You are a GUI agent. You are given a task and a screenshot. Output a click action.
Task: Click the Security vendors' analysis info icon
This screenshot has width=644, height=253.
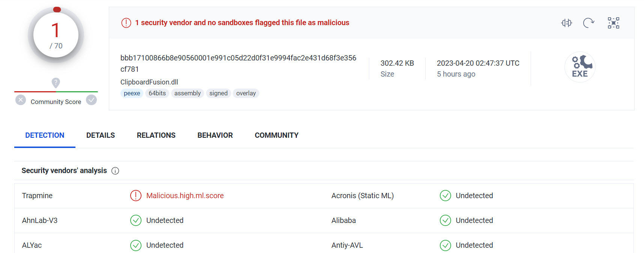pyautogui.click(x=115, y=171)
